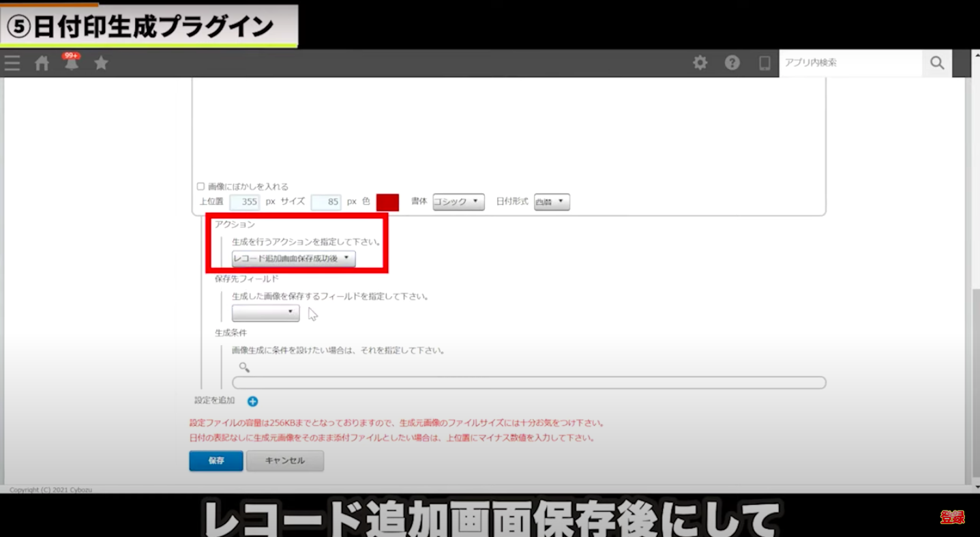Add a setting with the blue plus icon
980x537 pixels.
click(252, 401)
